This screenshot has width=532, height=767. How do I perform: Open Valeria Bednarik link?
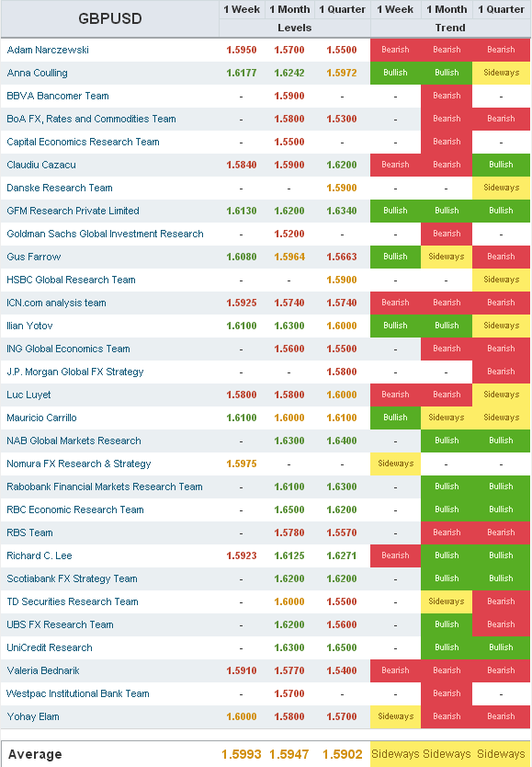tap(43, 670)
